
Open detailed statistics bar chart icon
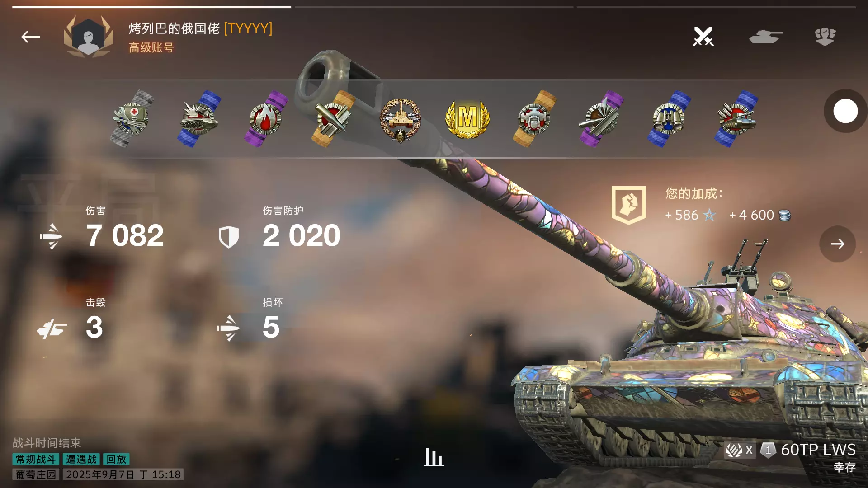pyautogui.click(x=434, y=457)
